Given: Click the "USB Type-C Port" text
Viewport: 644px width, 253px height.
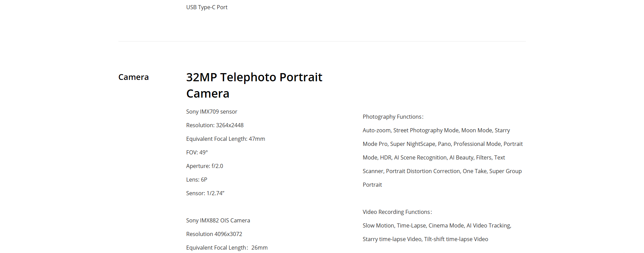Looking at the screenshot, I should click(207, 7).
